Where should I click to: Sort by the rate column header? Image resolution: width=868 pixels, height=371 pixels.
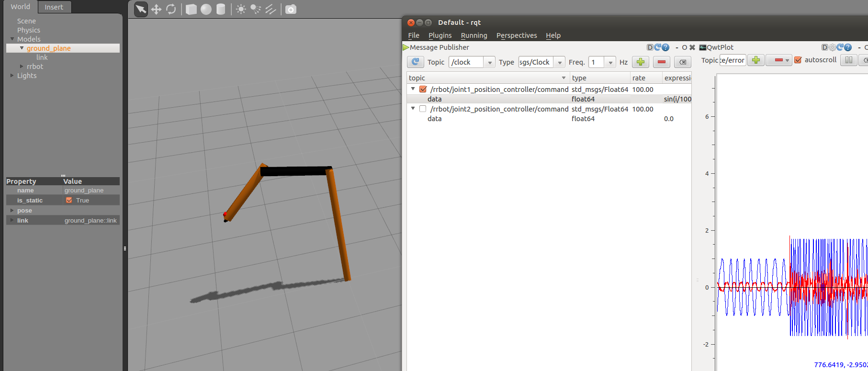coord(646,78)
